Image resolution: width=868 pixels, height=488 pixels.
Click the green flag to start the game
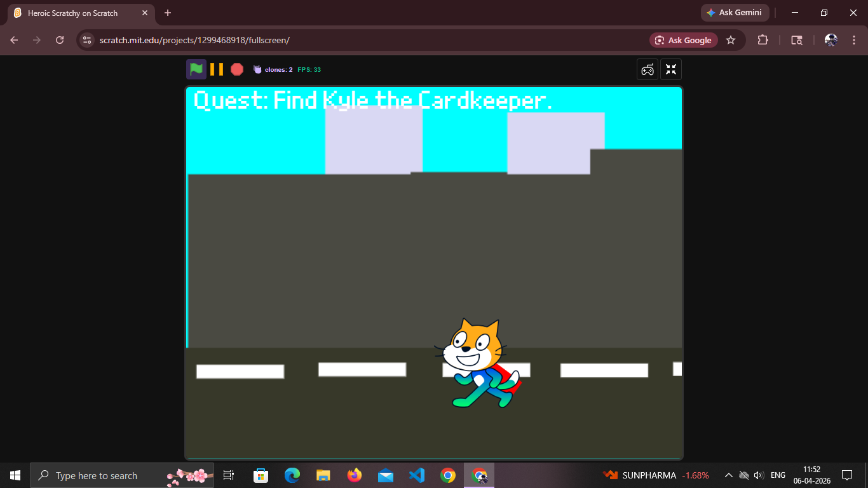tap(196, 69)
